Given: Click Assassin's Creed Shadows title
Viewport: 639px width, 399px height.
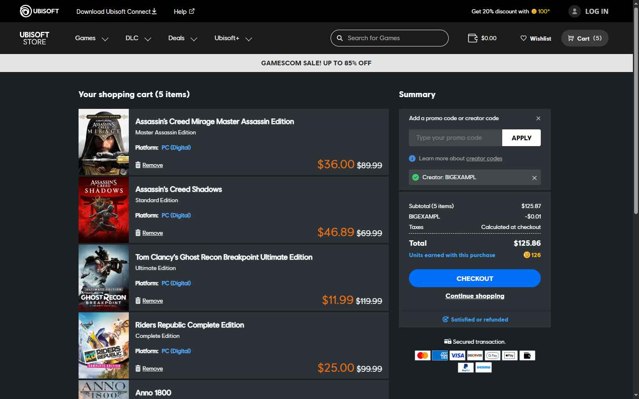Looking at the screenshot, I should click(178, 189).
